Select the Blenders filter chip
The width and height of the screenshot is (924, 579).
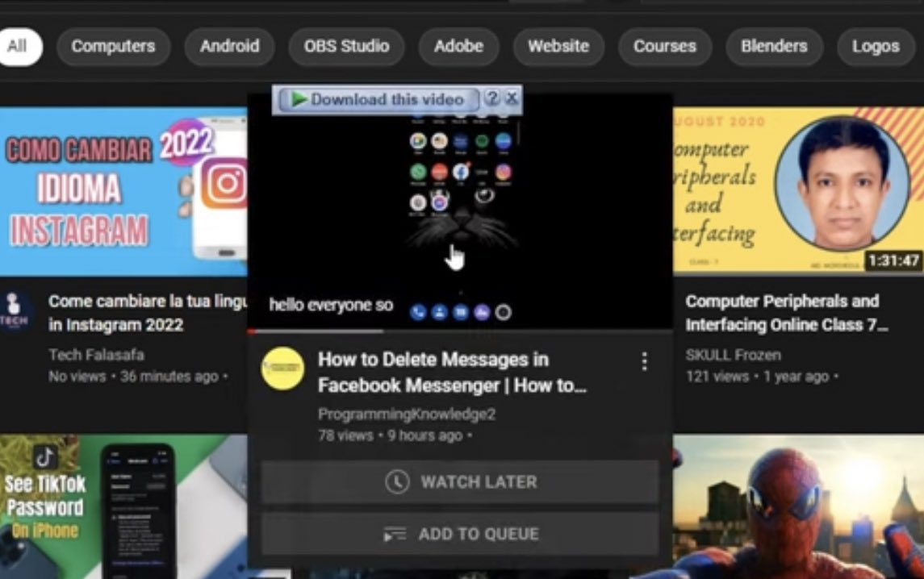tap(774, 46)
